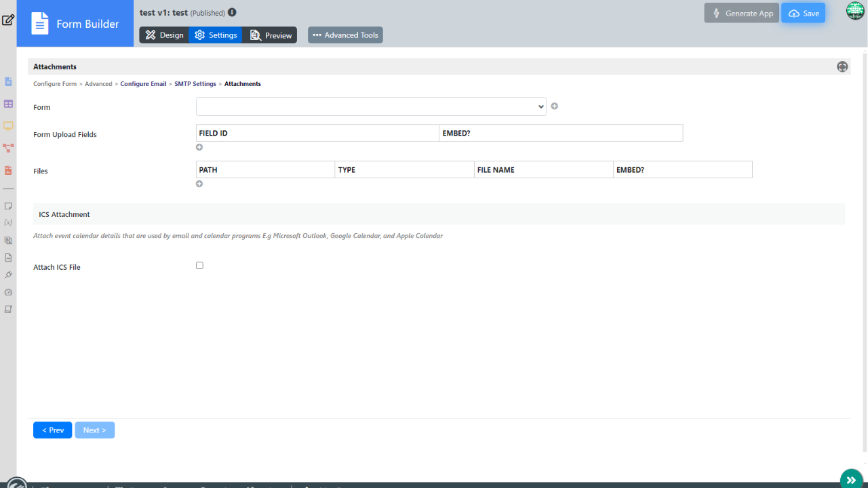Click the FILE NAME column header

pos(543,169)
